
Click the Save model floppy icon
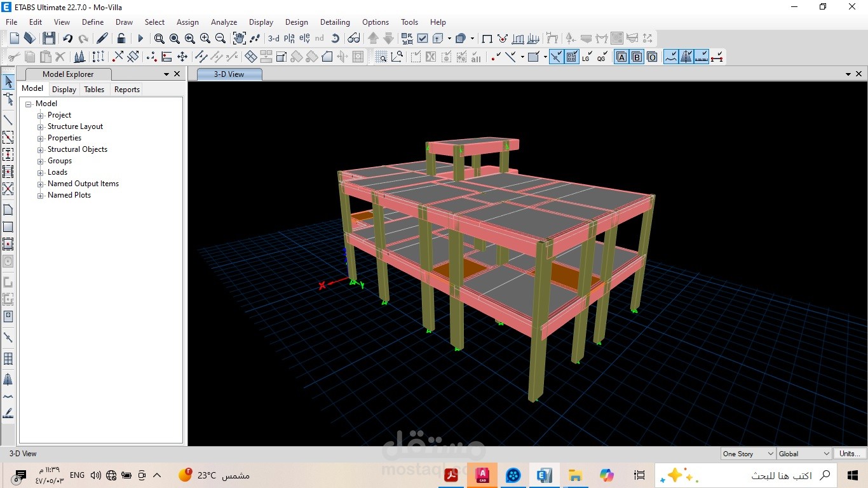(x=48, y=39)
